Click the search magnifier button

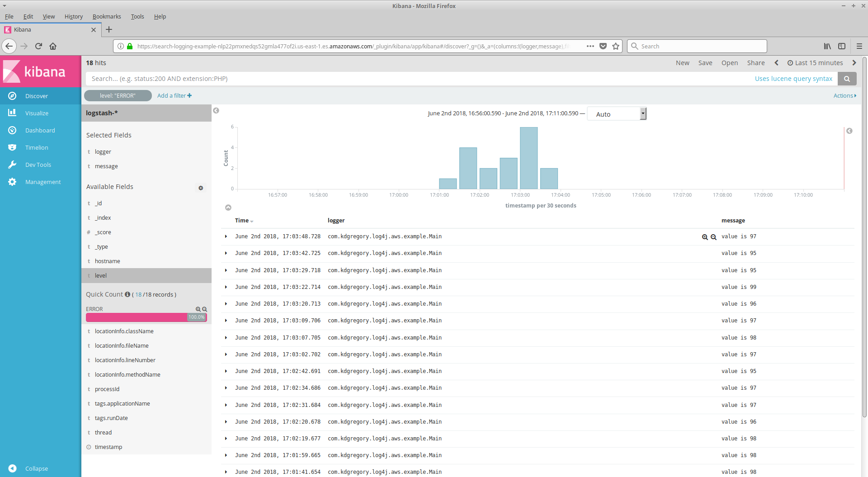point(847,79)
